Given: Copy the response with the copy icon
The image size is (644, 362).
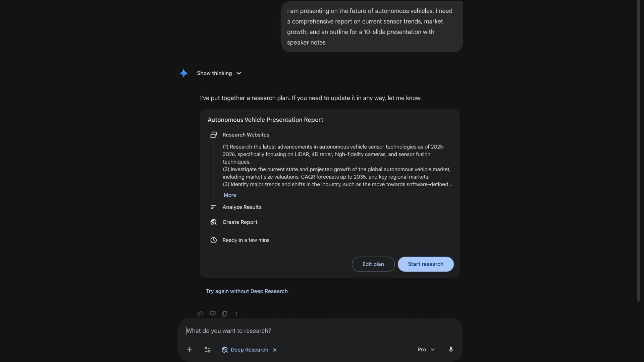Looking at the screenshot, I should (x=224, y=314).
